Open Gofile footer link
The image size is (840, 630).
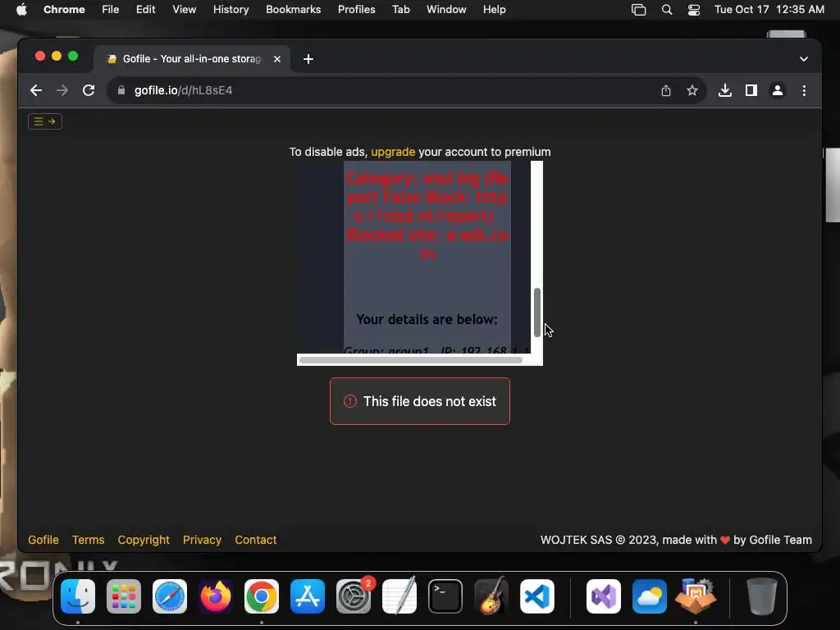click(x=43, y=540)
